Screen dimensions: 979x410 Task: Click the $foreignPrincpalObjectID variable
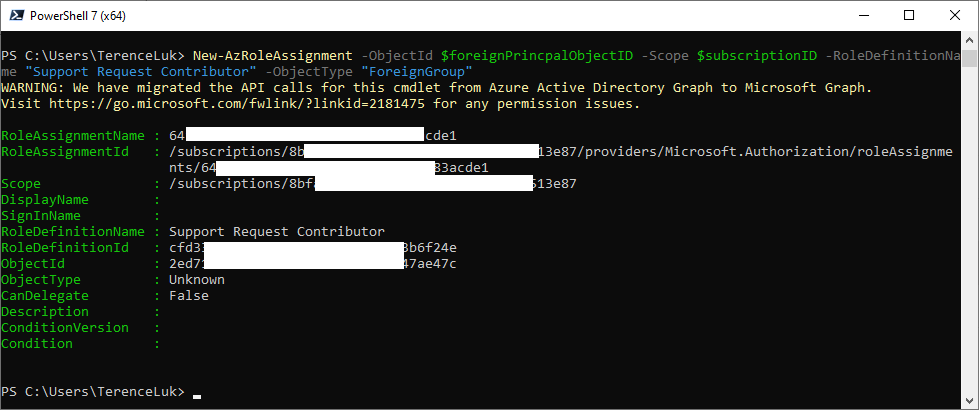point(537,56)
